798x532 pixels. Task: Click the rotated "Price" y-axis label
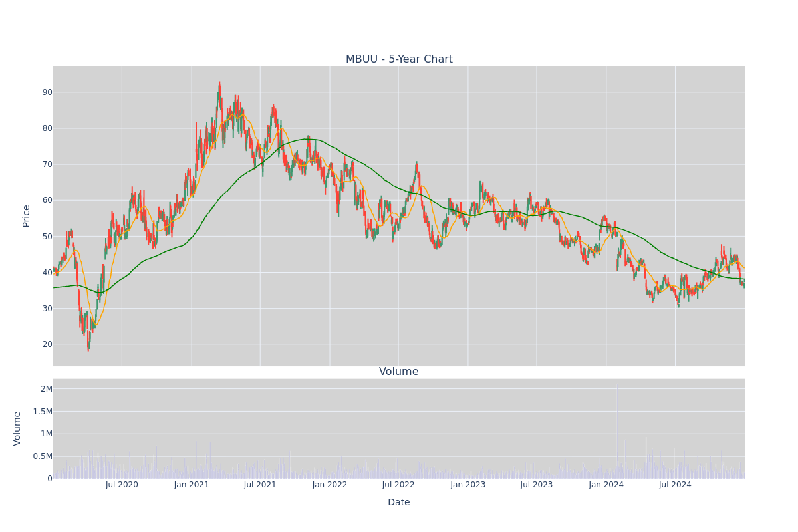(x=27, y=216)
